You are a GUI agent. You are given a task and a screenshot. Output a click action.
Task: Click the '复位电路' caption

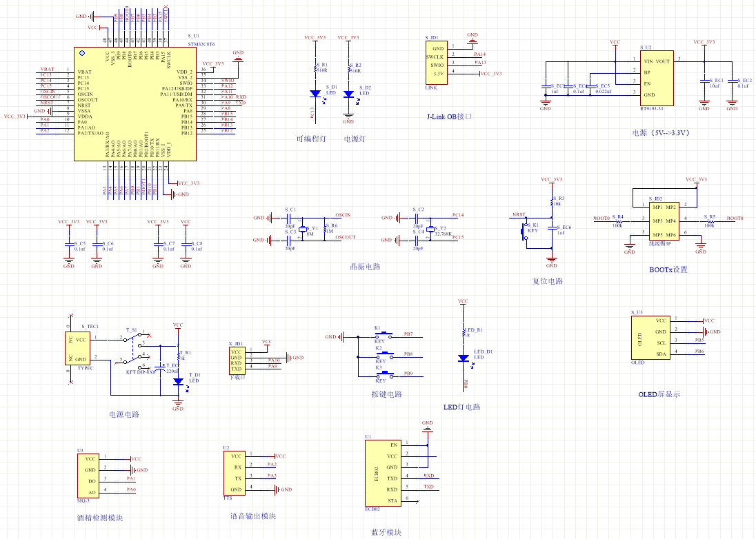click(547, 281)
